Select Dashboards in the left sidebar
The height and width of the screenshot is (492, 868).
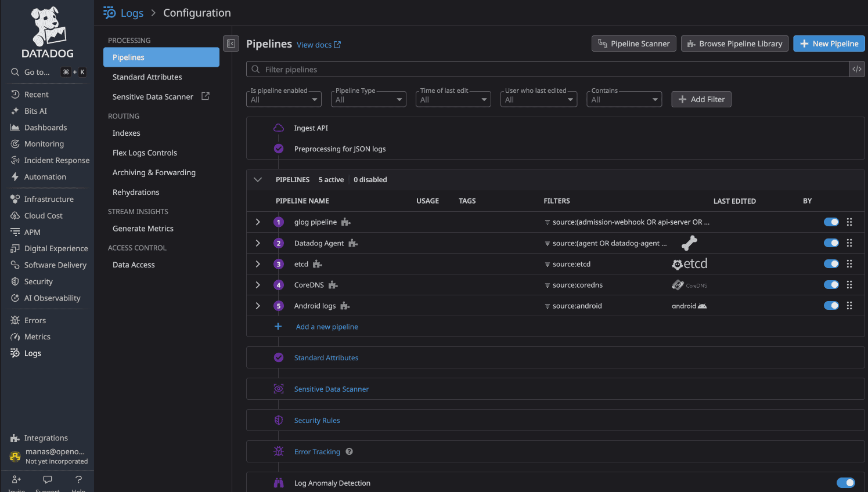pyautogui.click(x=45, y=127)
